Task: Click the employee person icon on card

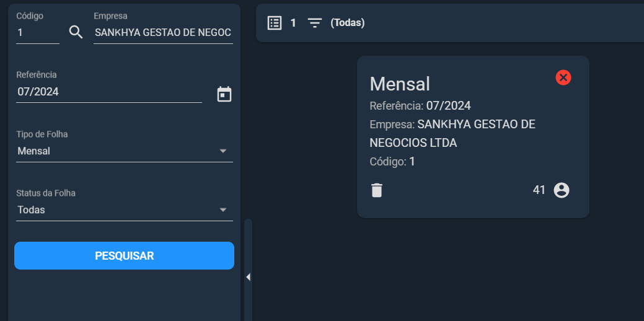Action: [x=562, y=190]
